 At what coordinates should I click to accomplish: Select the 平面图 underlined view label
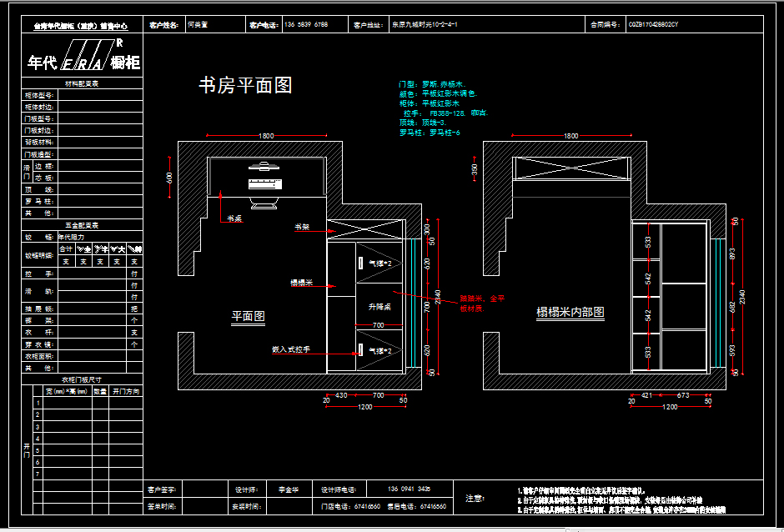click(248, 316)
